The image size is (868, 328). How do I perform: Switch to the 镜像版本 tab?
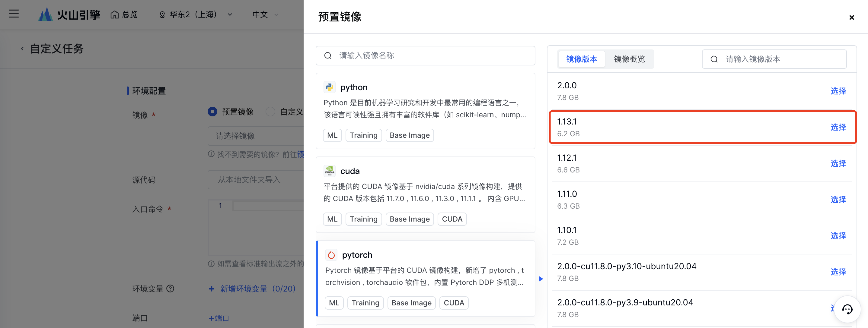point(581,59)
